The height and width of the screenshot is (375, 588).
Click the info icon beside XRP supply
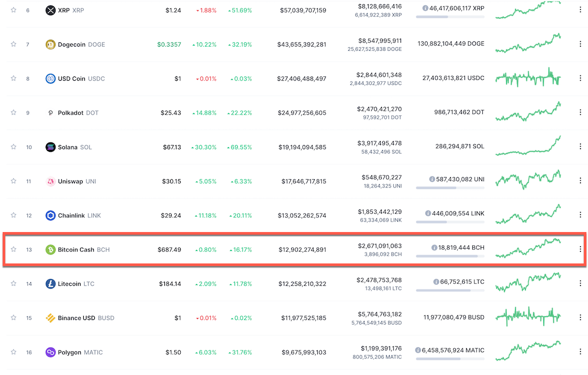click(x=425, y=8)
